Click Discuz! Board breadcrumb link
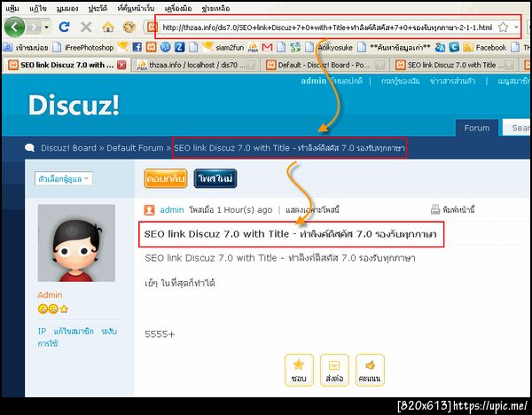This screenshot has width=532, height=415. click(68, 148)
